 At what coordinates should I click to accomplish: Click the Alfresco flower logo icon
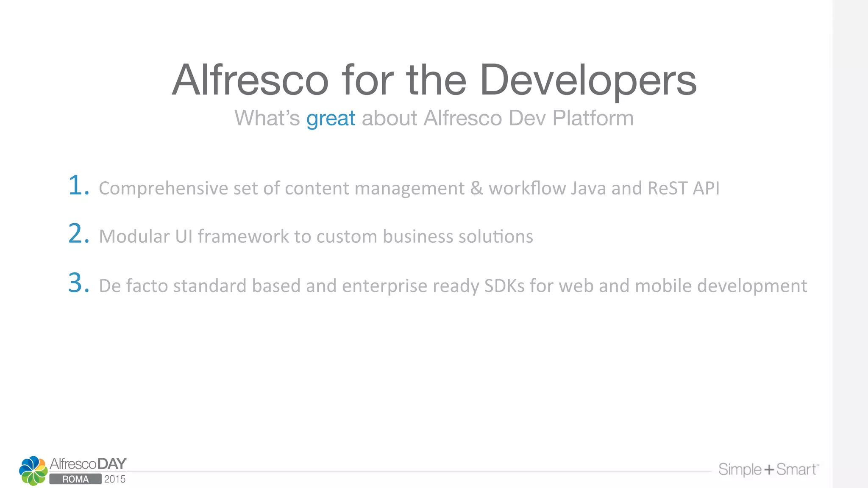[x=33, y=471]
